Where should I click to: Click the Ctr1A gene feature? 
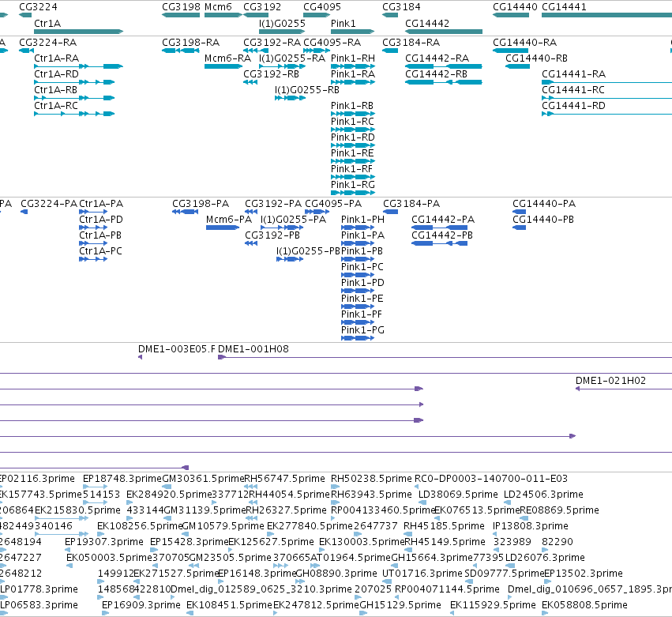click(78, 32)
